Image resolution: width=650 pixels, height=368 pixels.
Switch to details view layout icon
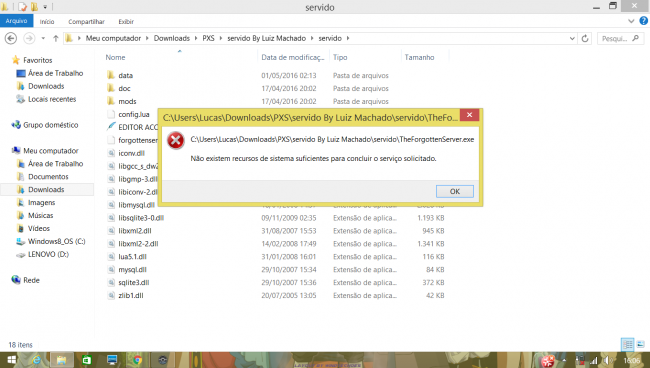point(628,344)
